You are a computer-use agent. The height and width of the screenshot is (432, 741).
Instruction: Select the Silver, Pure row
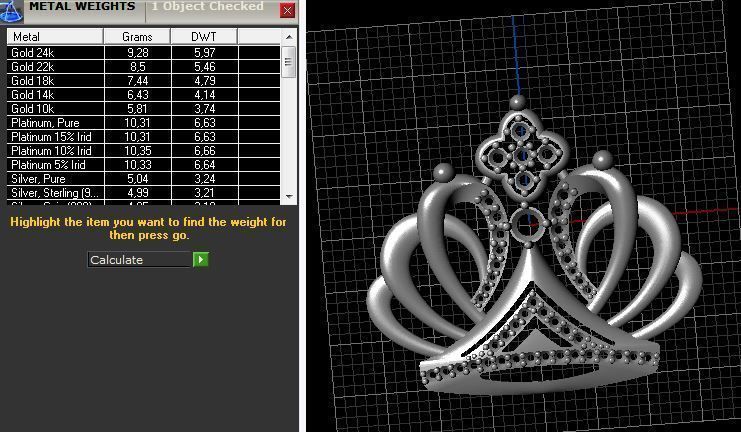tap(144, 179)
